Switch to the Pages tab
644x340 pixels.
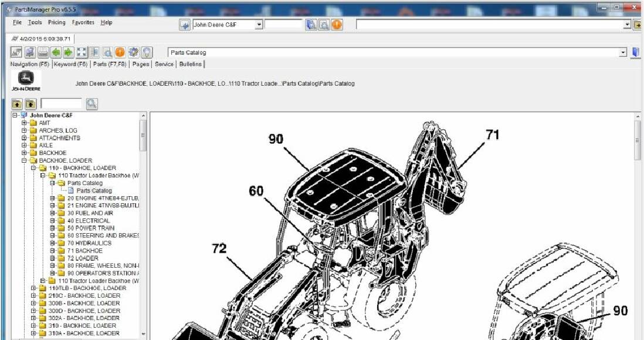(140, 64)
